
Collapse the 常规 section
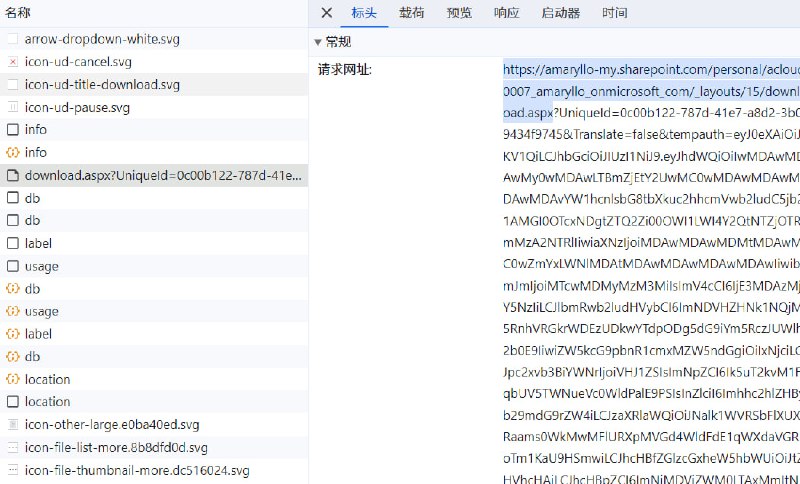[x=318, y=42]
